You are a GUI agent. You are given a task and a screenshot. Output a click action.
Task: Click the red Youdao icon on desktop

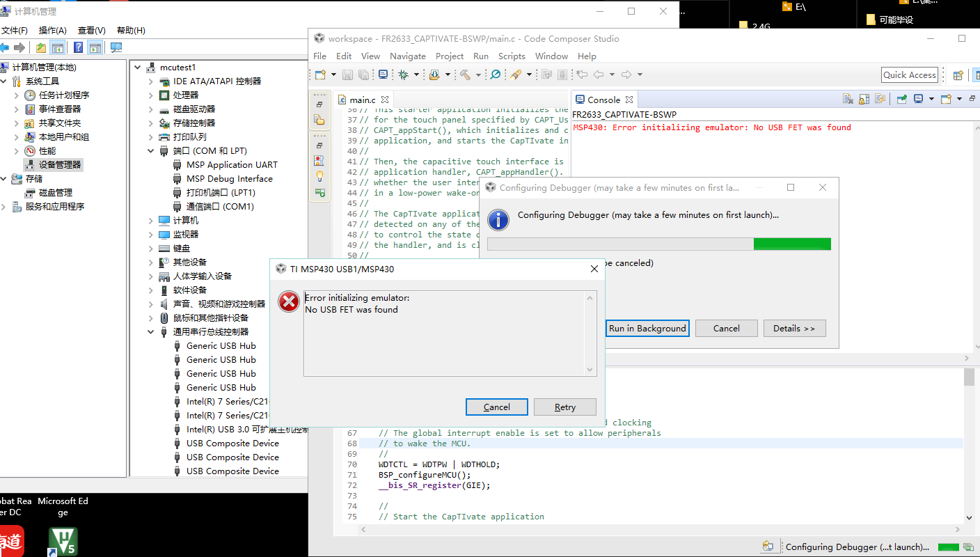(11, 542)
